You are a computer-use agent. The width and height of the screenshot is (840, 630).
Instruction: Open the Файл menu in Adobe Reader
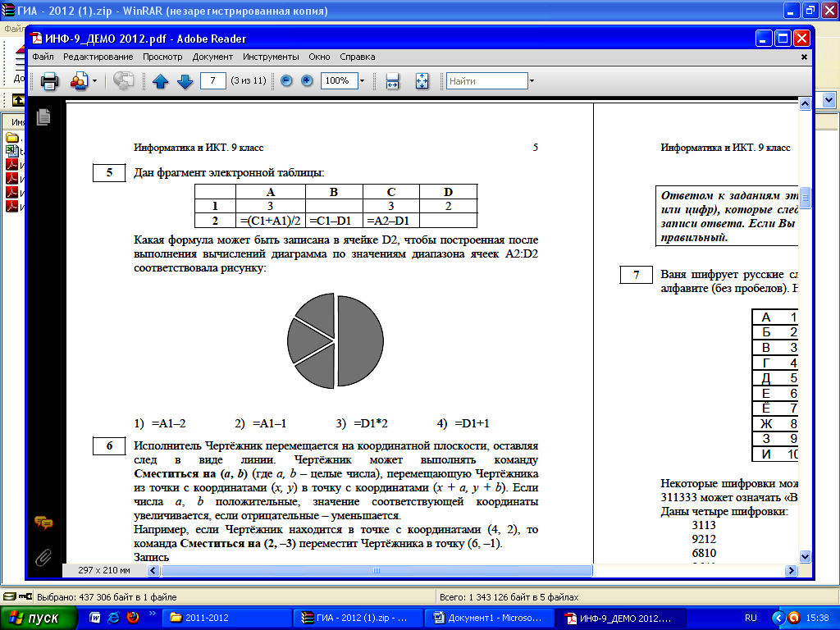(x=43, y=57)
